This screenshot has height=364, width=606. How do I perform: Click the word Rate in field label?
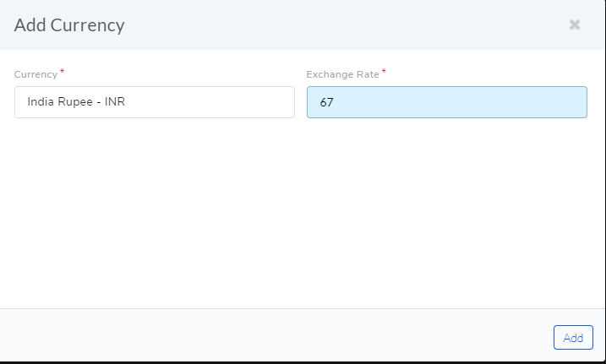[368, 74]
